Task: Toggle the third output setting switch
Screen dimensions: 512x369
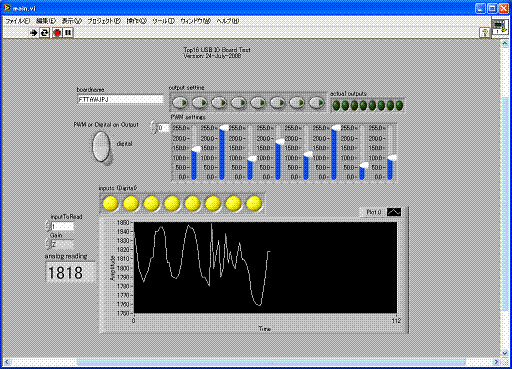Action: [219, 103]
